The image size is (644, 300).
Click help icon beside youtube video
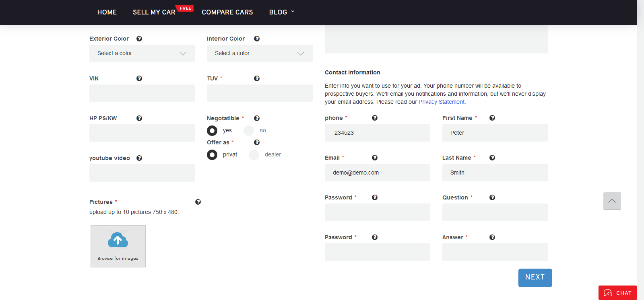(139, 158)
